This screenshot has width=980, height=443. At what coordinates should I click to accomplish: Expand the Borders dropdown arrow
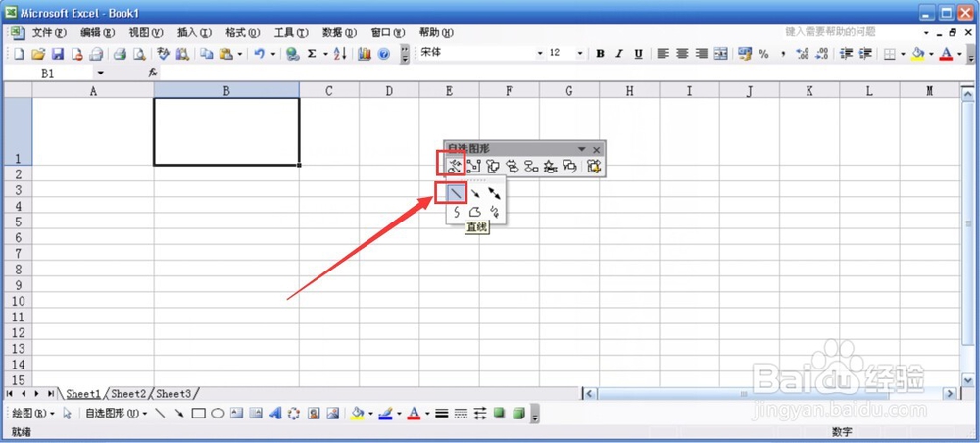(903, 54)
